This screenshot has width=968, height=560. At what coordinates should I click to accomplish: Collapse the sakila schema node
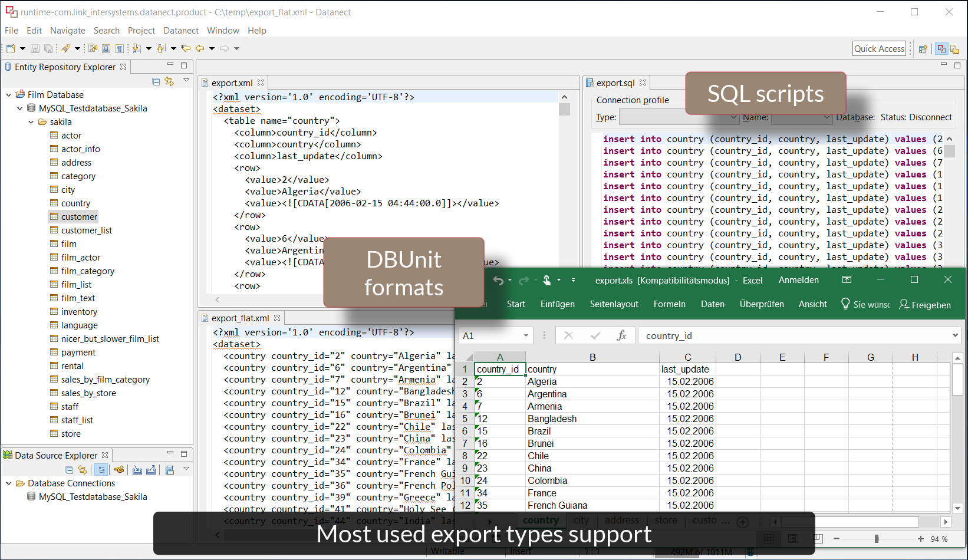(x=31, y=122)
